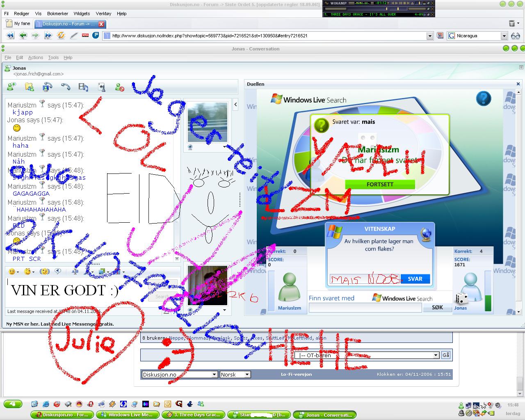Viewport: 525px width, 420px height.
Task: Open the media sharing film icon
Action: (x=83, y=87)
